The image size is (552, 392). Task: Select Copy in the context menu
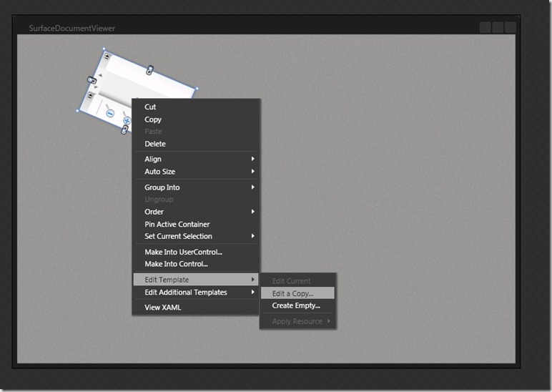(153, 119)
